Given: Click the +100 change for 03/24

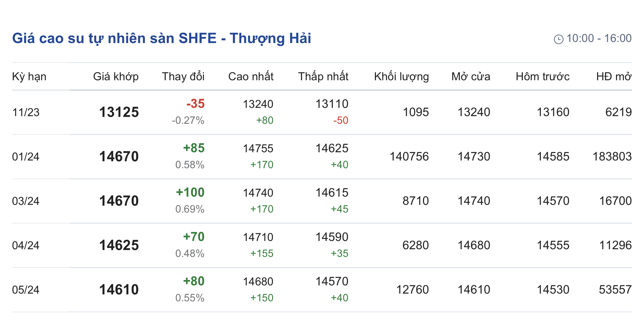Looking at the screenshot, I should click(x=190, y=192).
